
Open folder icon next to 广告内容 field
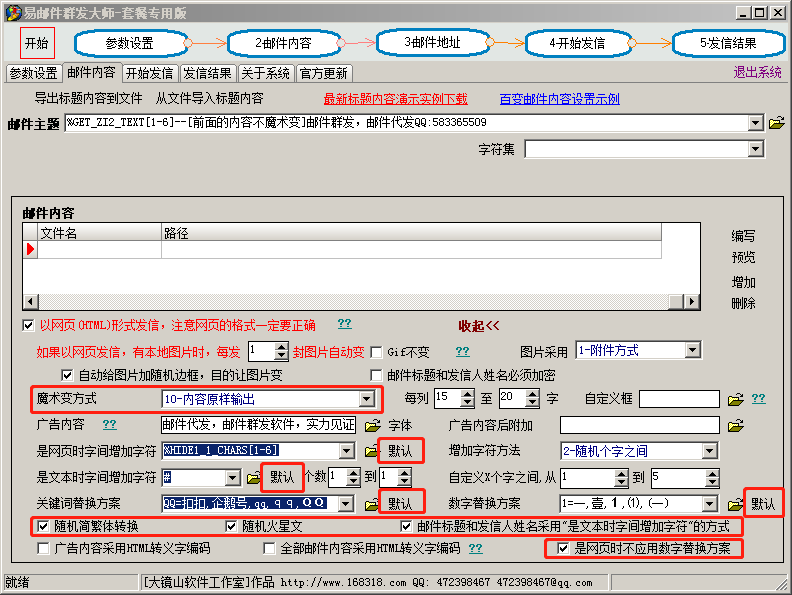(x=370, y=425)
